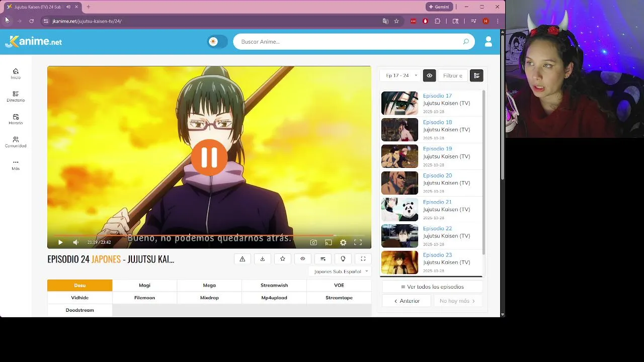Screen dimensions: 644x362
Task: Report the episode via warning triangle icon
Action: tap(243, 259)
